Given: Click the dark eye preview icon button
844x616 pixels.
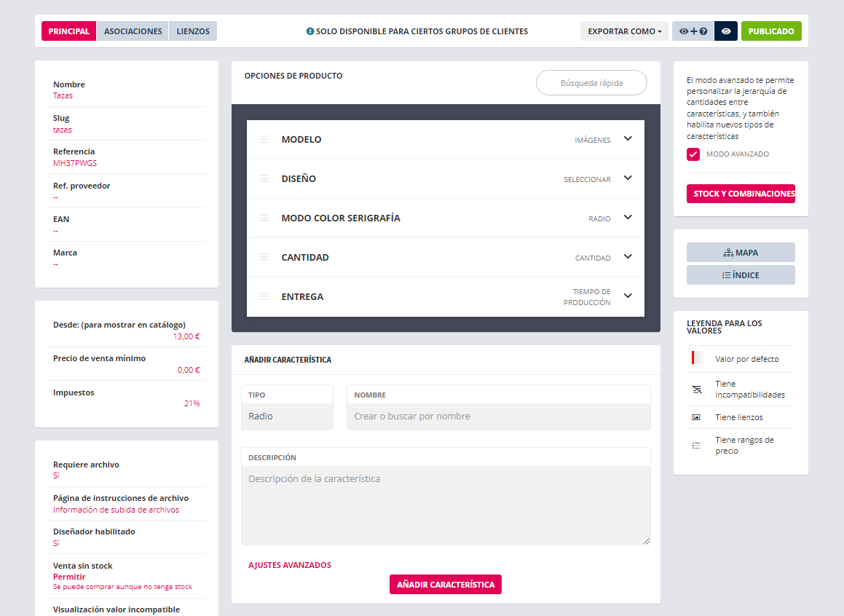Looking at the screenshot, I should tap(726, 31).
